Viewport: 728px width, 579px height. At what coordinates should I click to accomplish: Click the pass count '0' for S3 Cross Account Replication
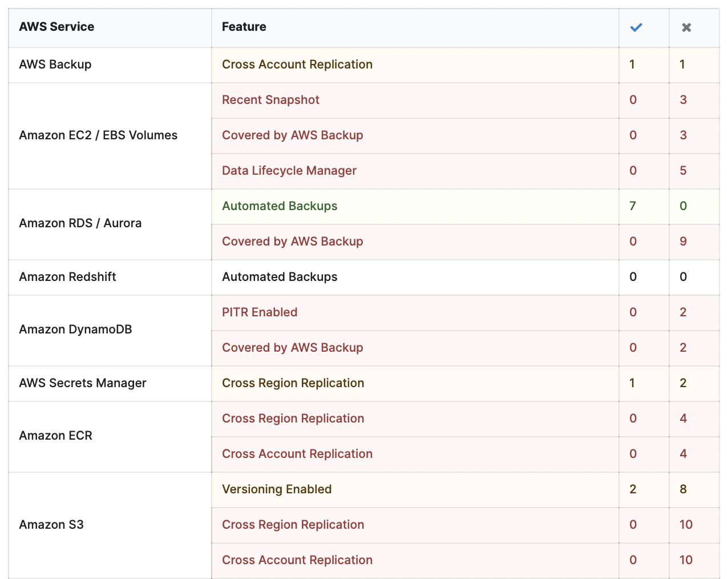(633, 560)
